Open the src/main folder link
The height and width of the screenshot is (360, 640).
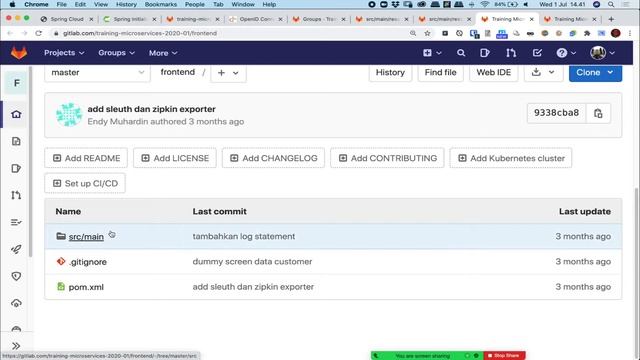click(86, 237)
